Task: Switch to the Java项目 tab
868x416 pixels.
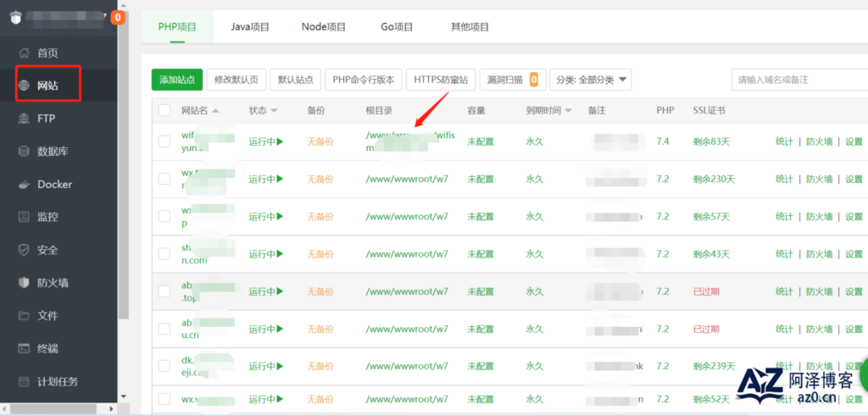Action: [250, 26]
